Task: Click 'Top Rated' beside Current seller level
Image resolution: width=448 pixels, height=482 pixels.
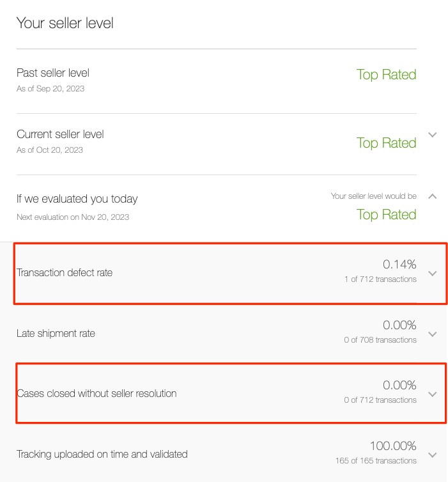Action: coord(386,143)
